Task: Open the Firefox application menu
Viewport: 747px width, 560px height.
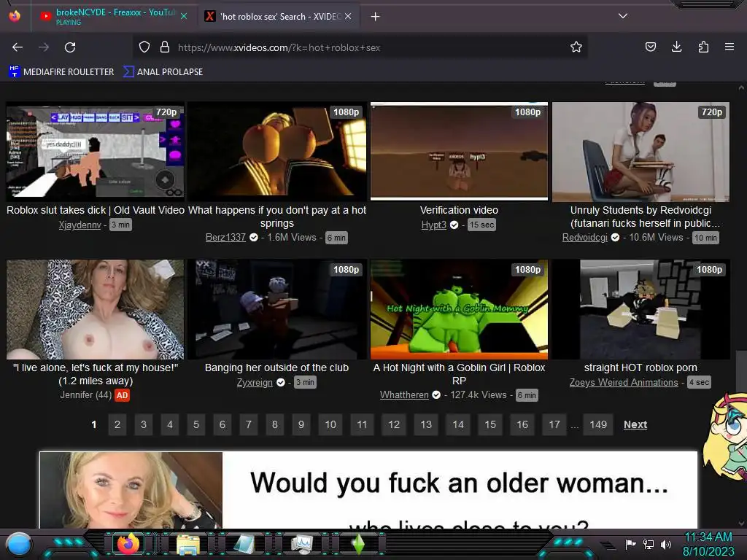Action: coord(729,47)
